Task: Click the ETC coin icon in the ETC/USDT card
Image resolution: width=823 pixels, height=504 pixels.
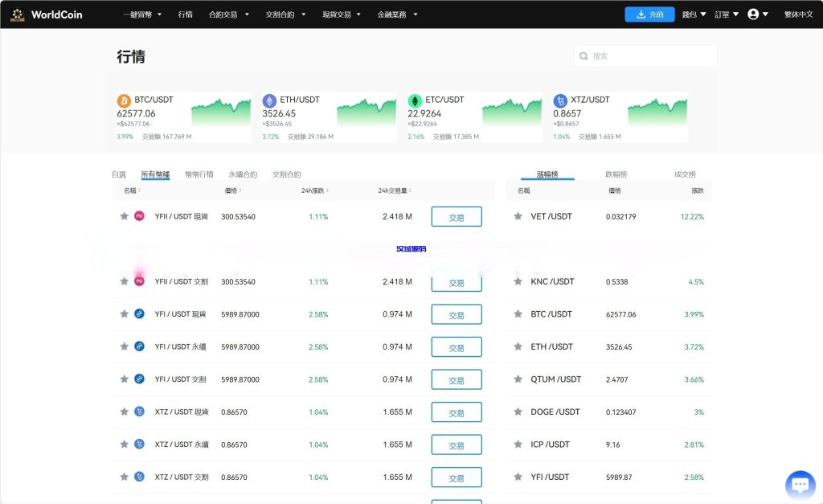Action: click(x=415, y=100)
